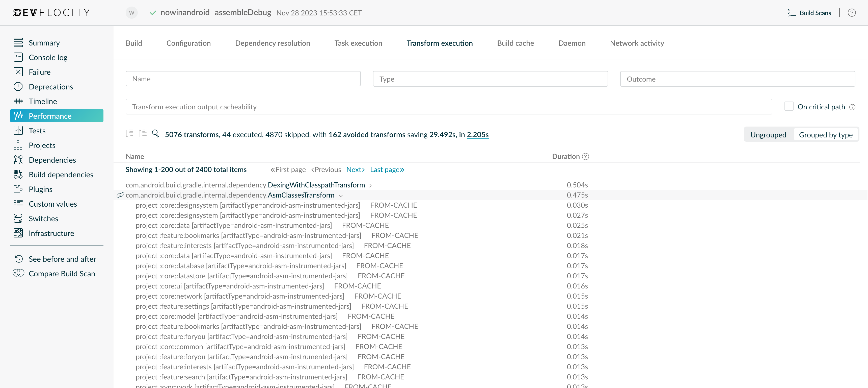Open Transform execution output cacheability filter
Viewport: 868px width, 388px height.
[x=448, y=107]
